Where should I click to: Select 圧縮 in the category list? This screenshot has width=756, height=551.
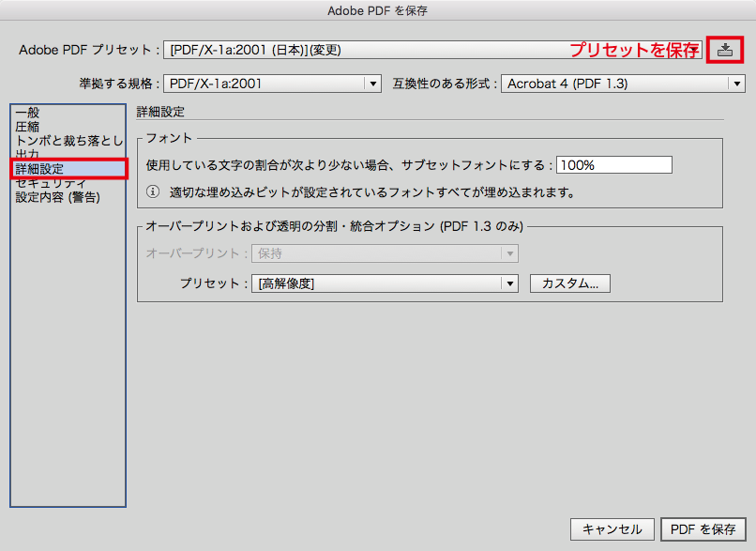point(27,127)
